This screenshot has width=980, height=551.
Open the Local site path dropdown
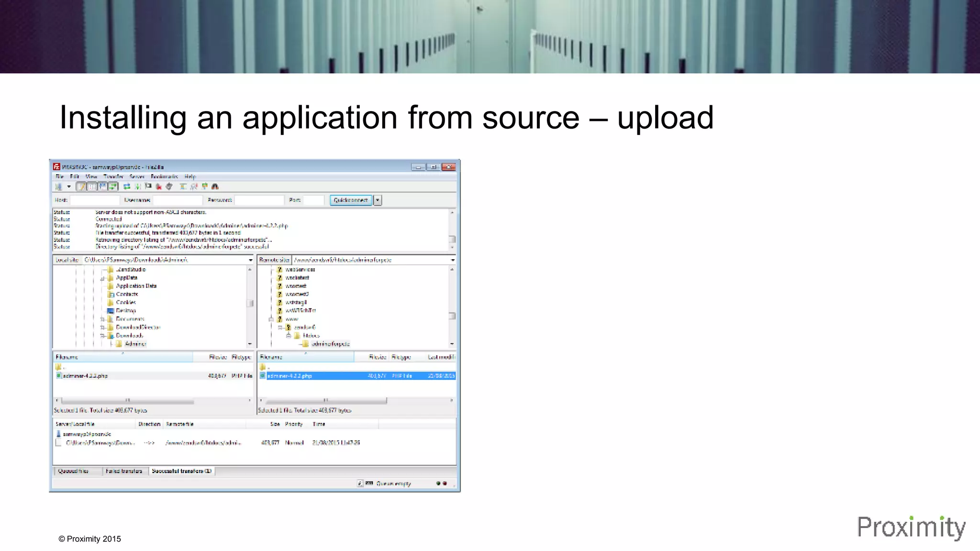[250, 260]
